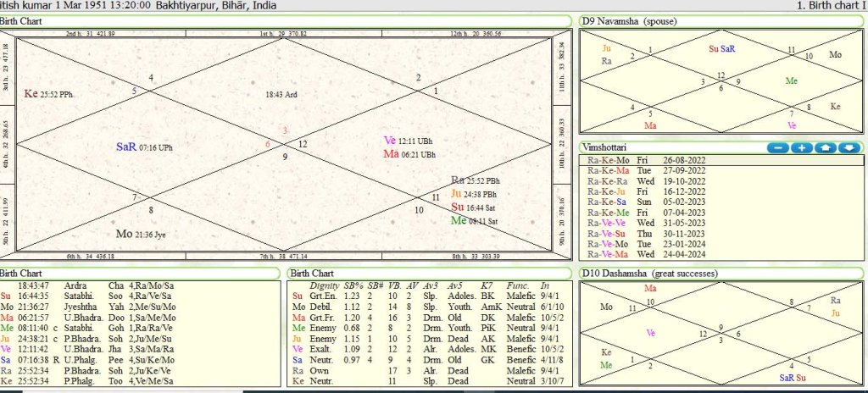
Task: Click the minus button in Vimshottari panel
Action: click(777, 147)
